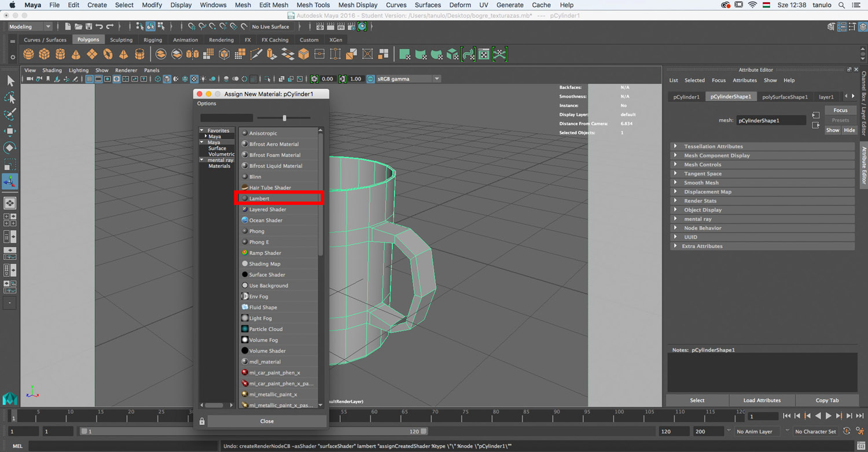Click the auto keyframe toggle icon

tap(847, 431)
